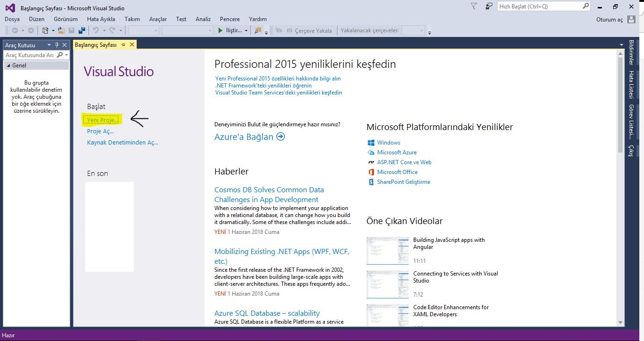The image size is (644, 341).
Task: Open the İliştir button dropdown arrow
Action: pyautogui.click(x=247, y=30)
